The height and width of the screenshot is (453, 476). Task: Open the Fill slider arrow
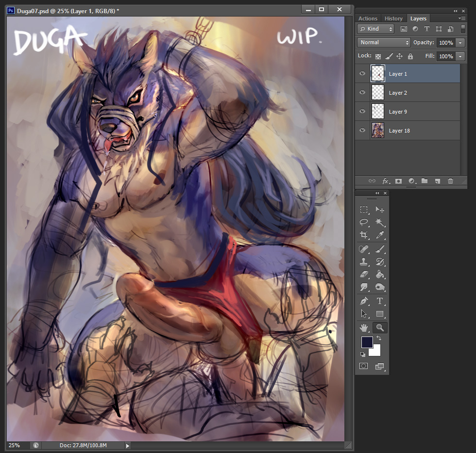point(460,56)
